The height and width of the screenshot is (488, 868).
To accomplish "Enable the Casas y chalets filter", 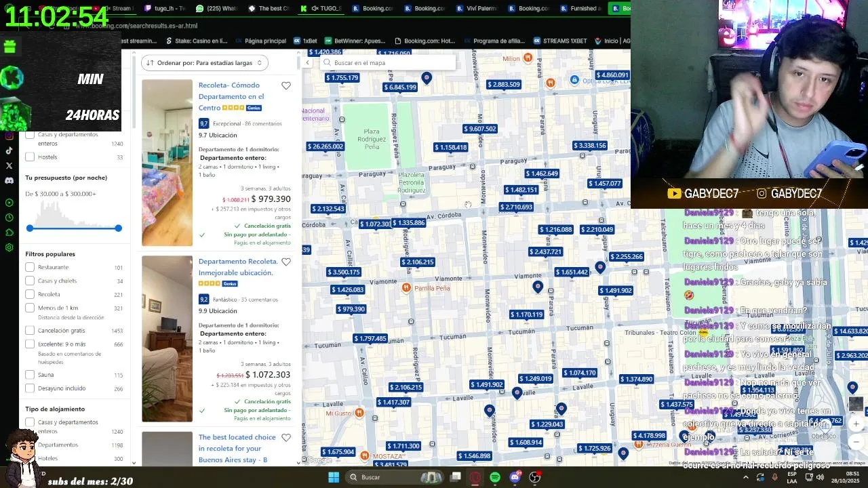I will [x=30, y=281].
